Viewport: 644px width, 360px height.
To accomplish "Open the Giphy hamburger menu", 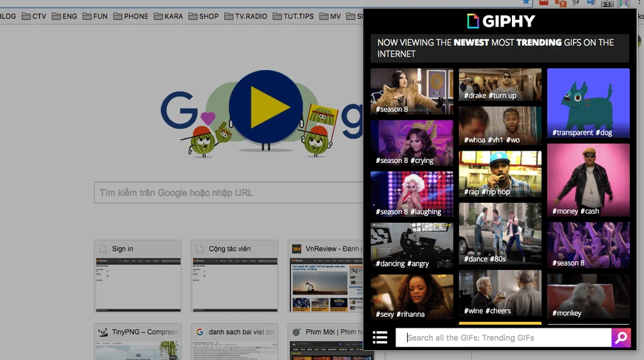I will click(380, 337).
